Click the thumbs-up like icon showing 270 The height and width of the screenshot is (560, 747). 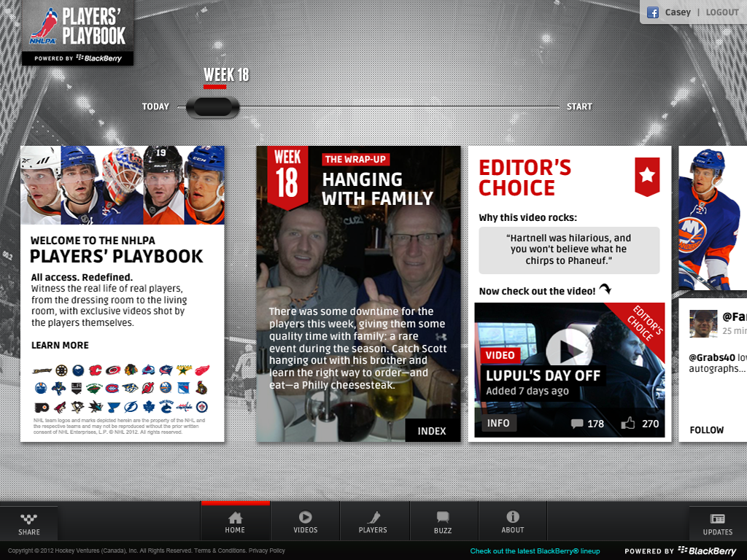click(x=627, y=423)
